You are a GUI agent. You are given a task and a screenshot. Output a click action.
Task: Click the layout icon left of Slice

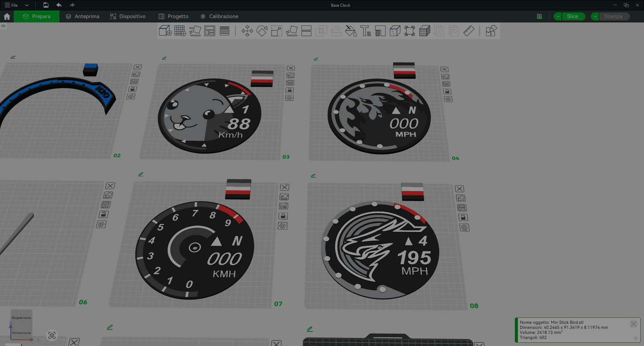pyautogui.click(x=539, y=16)
